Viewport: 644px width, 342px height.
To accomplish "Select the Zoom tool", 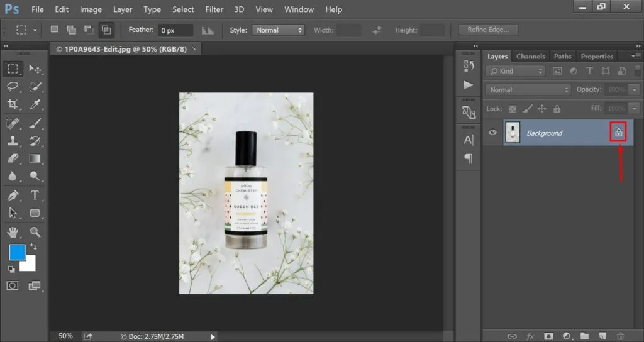I will click(35, 232).
